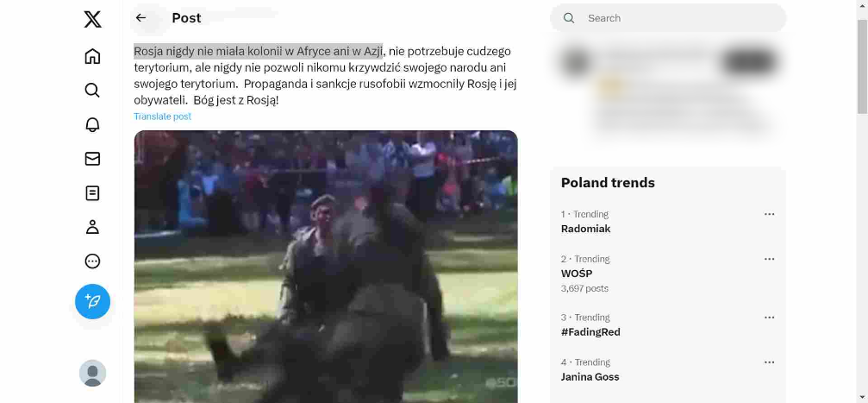
Task: Open the Explore search icon in the sidebar
Action: 92,91
